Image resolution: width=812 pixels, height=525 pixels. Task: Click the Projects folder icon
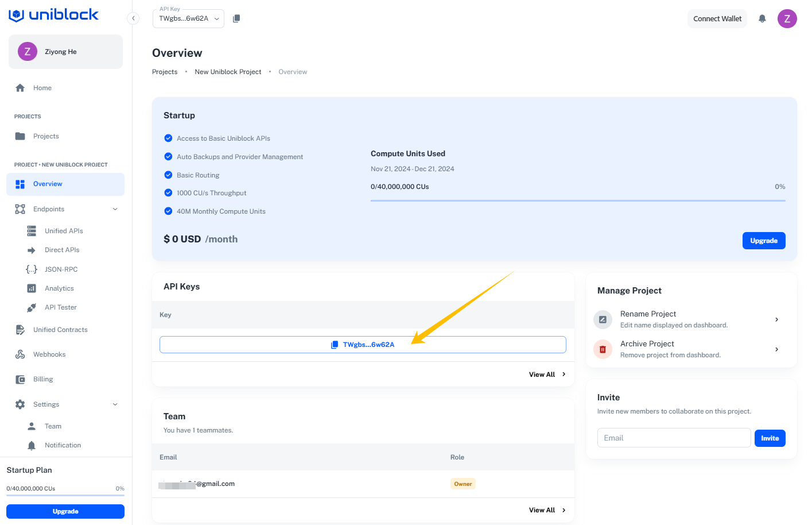tap(20, 136)
